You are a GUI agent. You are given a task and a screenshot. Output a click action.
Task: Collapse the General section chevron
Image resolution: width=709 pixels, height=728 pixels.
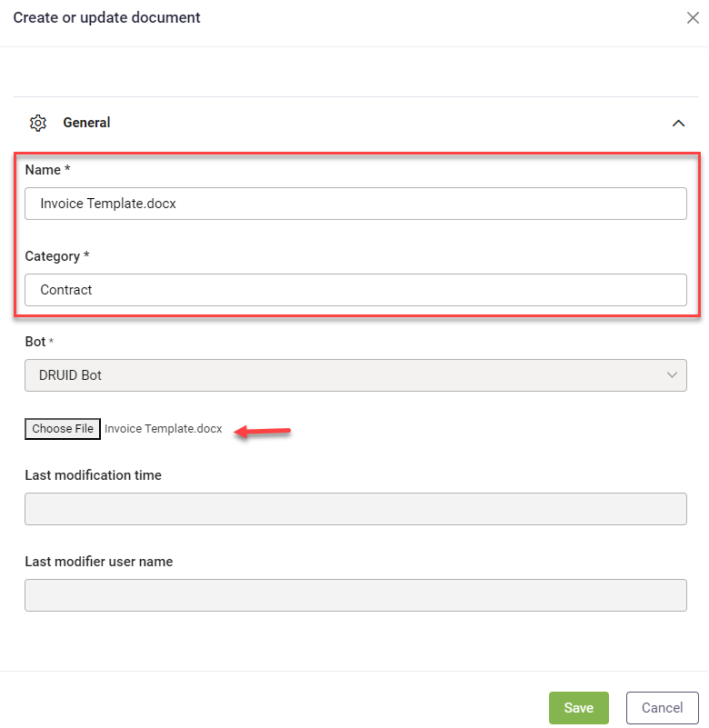point(678,123)
